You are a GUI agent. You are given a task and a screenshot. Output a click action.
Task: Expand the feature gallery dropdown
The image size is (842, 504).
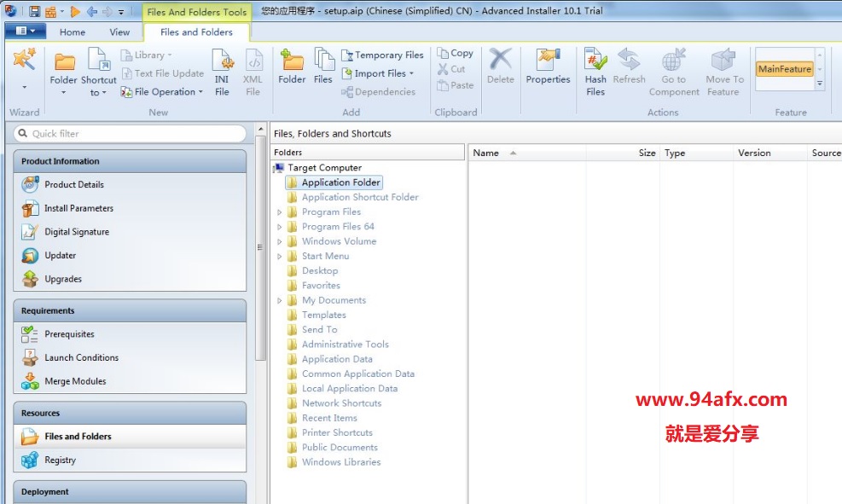[x=820, y=84]
